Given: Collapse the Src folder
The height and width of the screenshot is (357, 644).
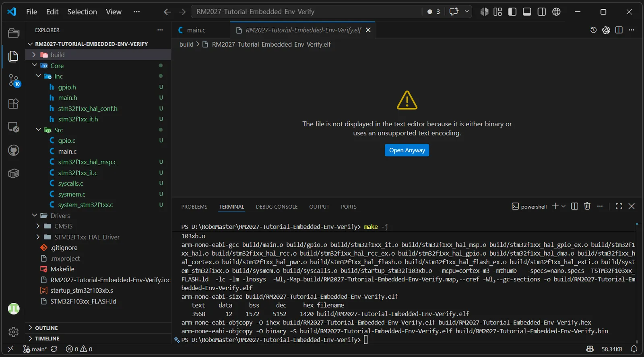Looking at the screenshot, I should tap(38, 129).
